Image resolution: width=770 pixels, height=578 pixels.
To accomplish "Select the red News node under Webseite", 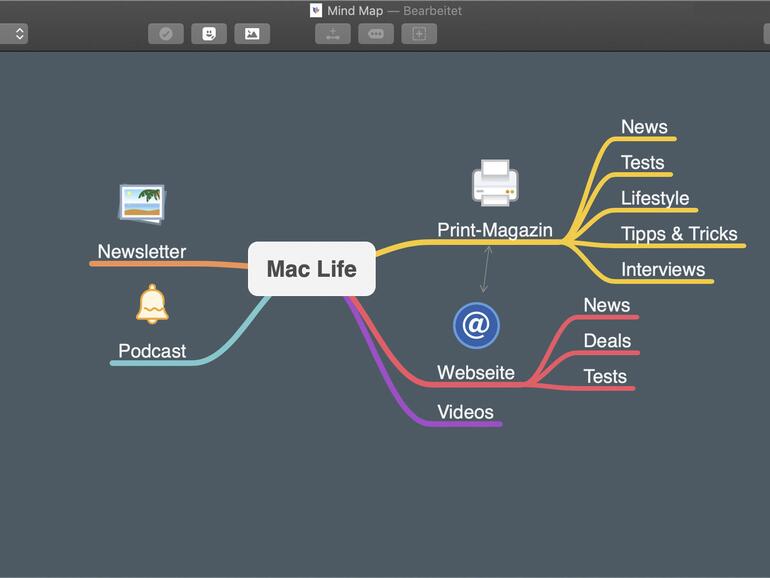I will (606, 305).
